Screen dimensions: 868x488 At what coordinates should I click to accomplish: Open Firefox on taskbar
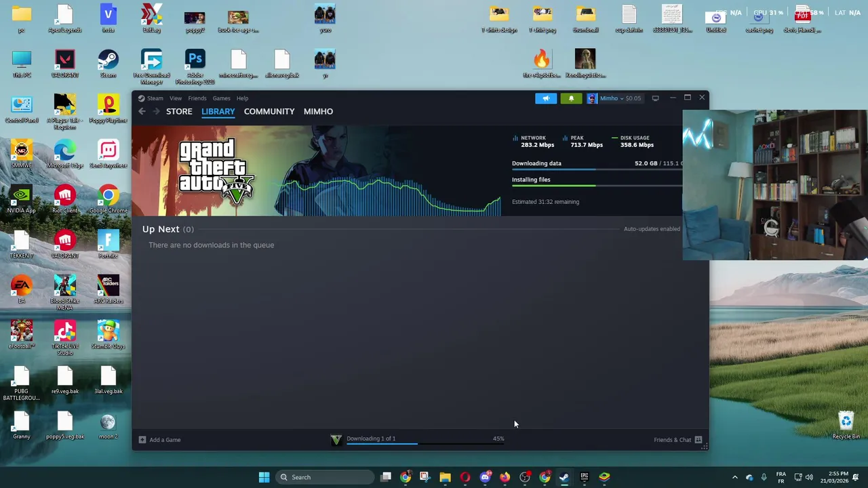coord(505,477)
